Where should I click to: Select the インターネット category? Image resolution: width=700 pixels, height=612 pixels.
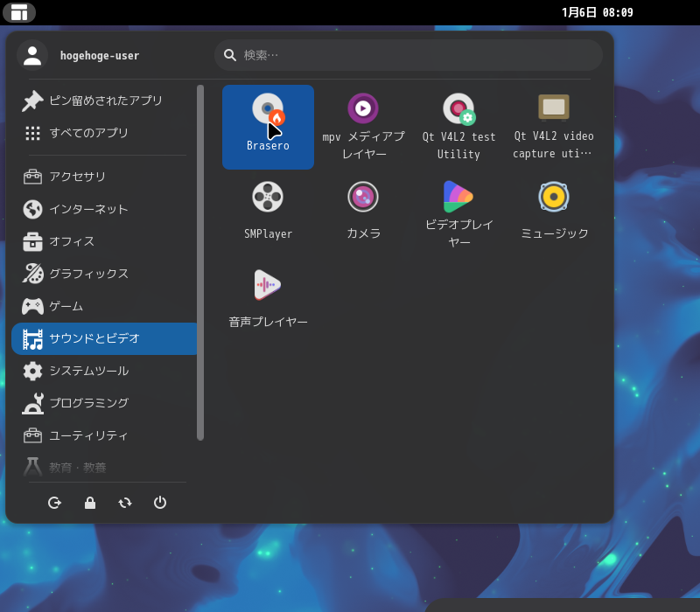click(x=104, y=209)
